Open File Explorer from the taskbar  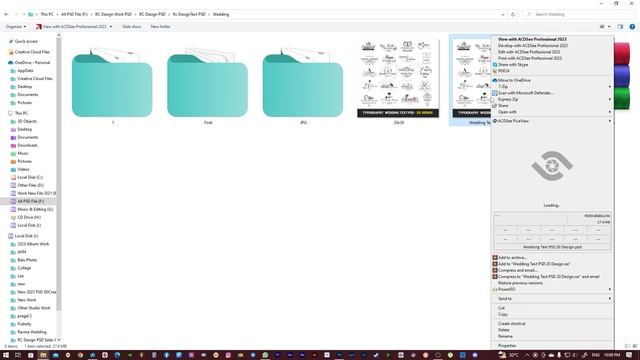(43, 355)
